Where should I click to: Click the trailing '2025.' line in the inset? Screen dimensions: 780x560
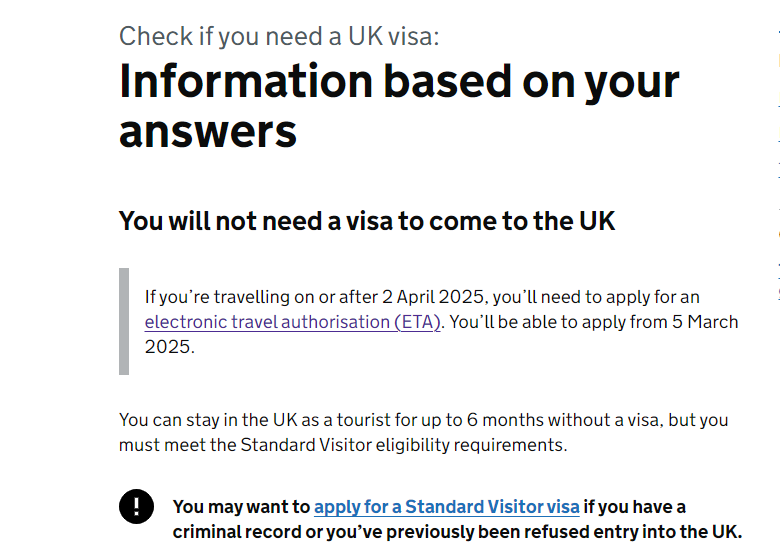tap(170, 347)
